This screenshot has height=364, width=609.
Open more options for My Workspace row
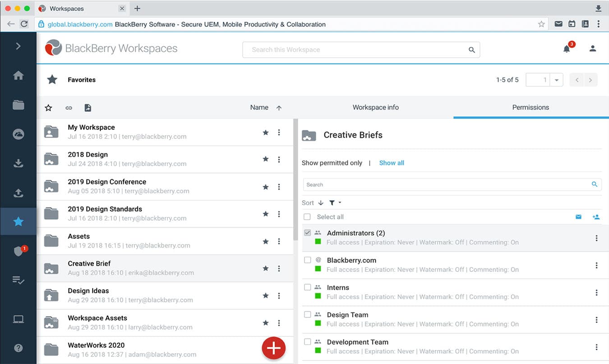coord(279,132)
